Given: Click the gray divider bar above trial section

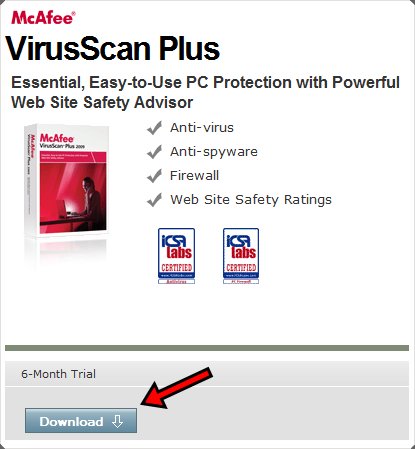Looking at the screenshot, I should point(207,348).
